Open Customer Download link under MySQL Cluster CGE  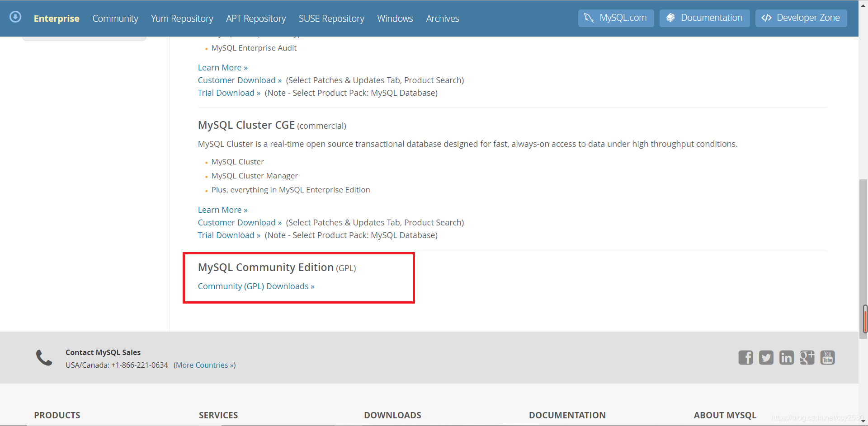click(x=240, y=223)
